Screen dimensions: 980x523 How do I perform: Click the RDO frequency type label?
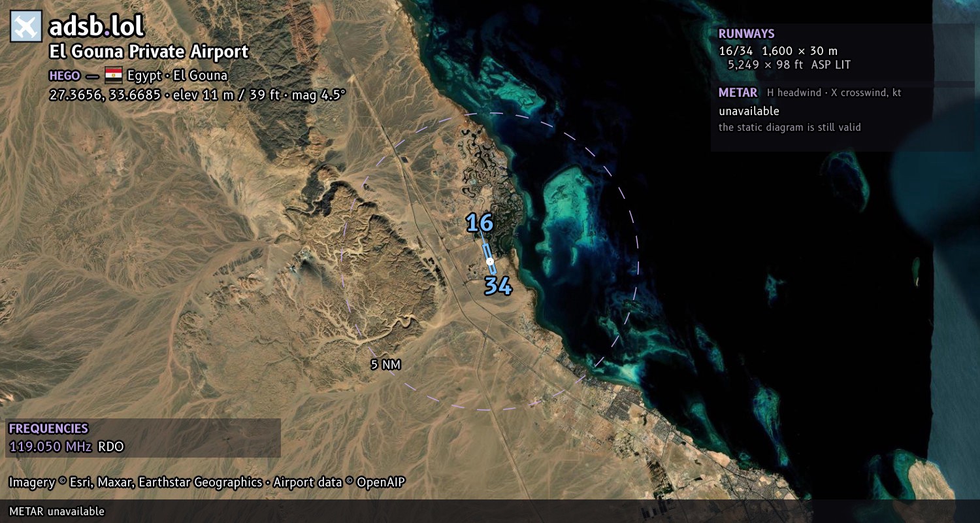(111, 447)
